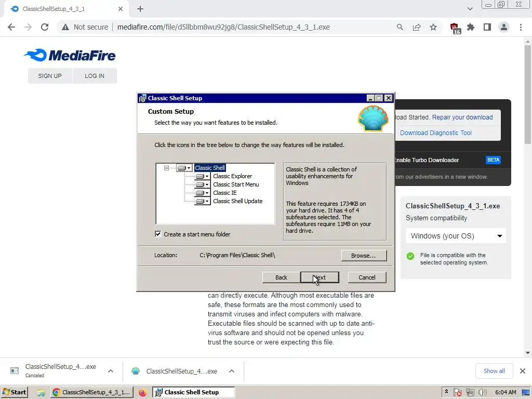Click the Repair your download link

pos(462,117)
